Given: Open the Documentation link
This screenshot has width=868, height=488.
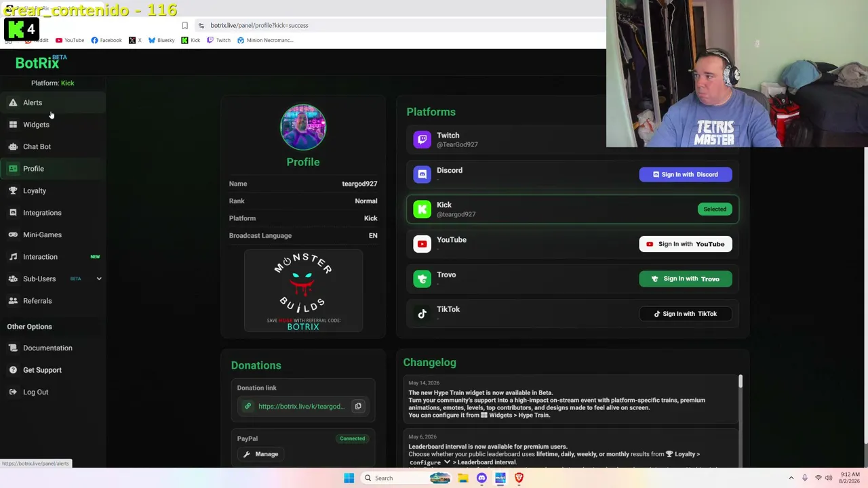Looking at the screenshot, I should (x=47, y=348).
